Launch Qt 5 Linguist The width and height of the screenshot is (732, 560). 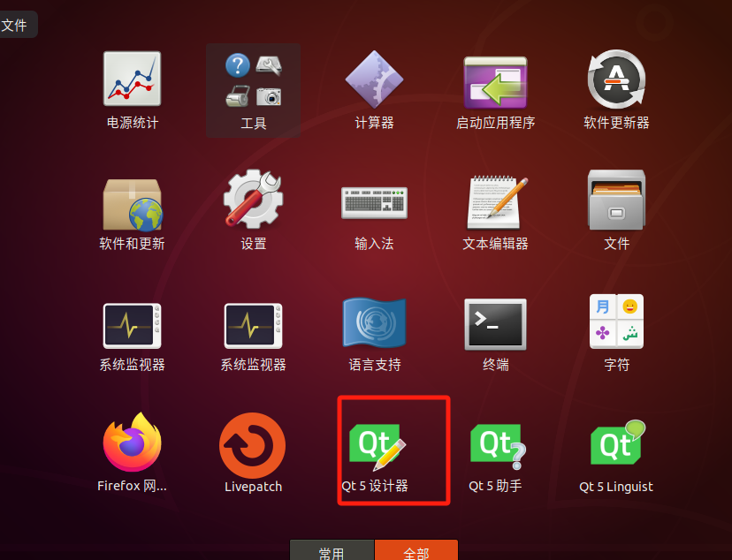(x=618, y=443)
